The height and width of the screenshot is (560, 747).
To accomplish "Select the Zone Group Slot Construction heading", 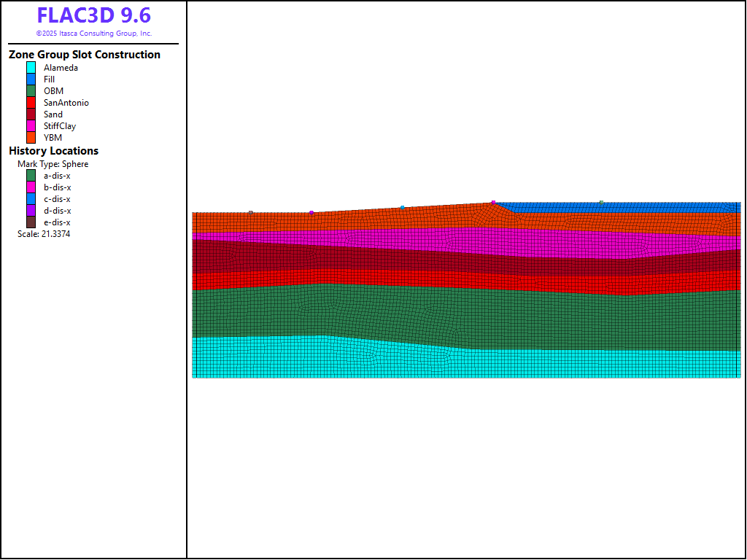I will 85,55.
